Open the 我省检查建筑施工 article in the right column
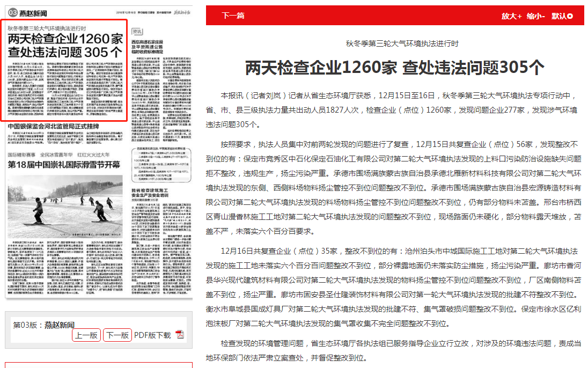The image size is (588, 368). 150,193
